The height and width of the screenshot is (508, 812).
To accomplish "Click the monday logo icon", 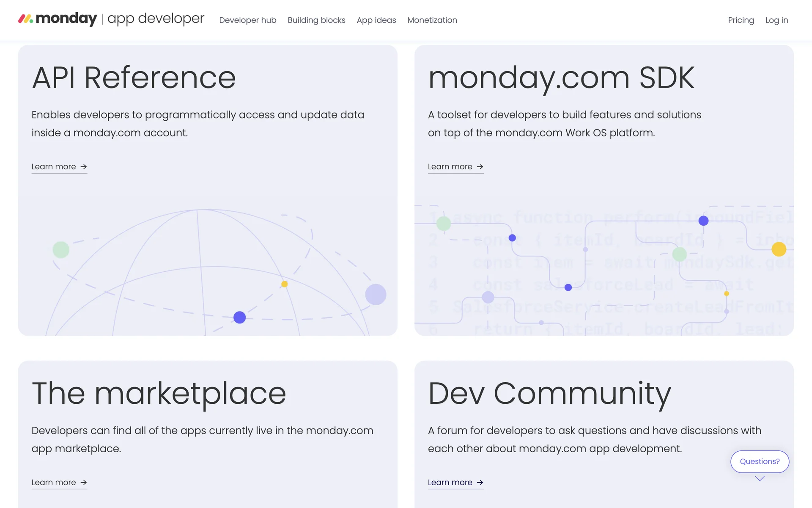I will click(25, 19).
